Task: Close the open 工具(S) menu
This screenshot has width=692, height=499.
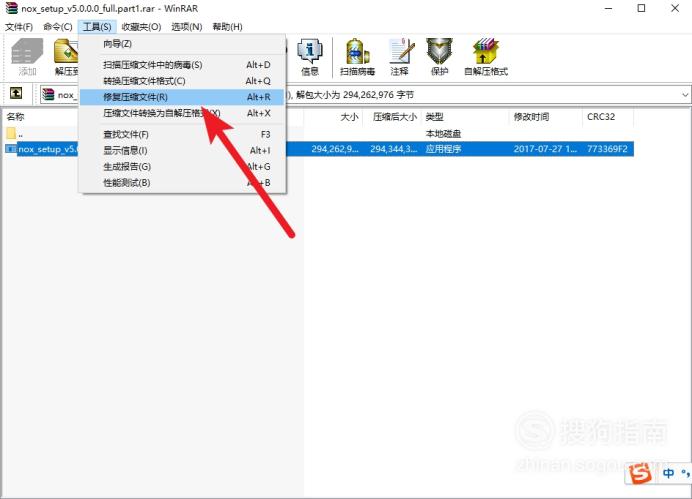Action: coord(97,27)
